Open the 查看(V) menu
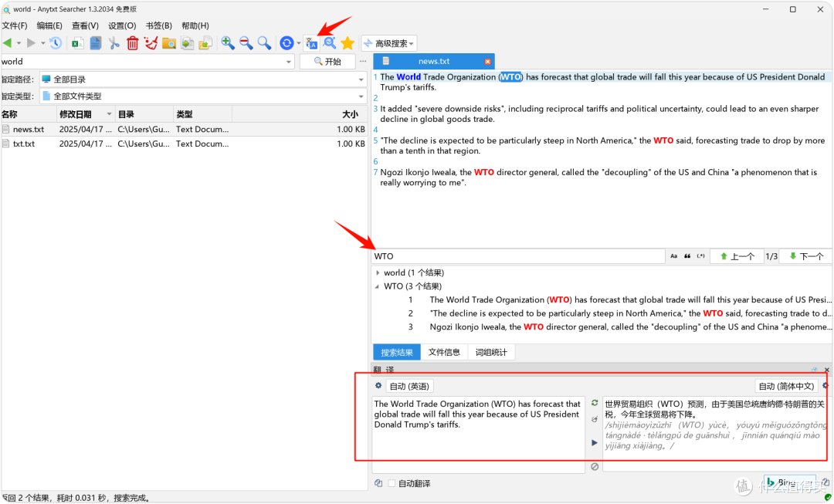This screenshot has height=504, width=834. click(x=85, y=25)
